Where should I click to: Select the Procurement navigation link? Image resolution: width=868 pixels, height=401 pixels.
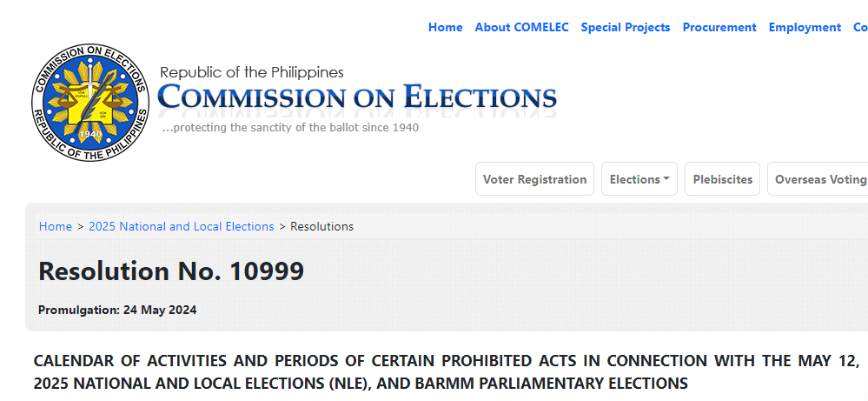[x=719, y=27]
